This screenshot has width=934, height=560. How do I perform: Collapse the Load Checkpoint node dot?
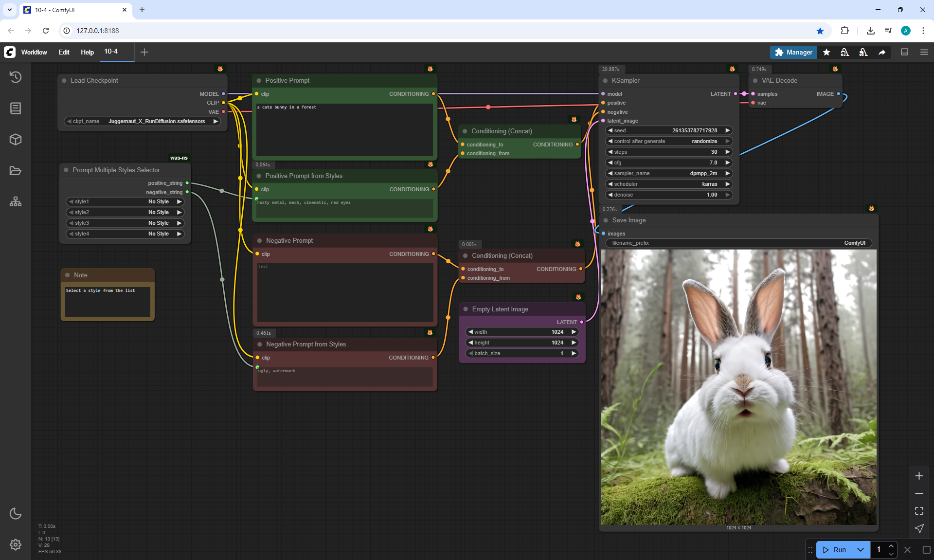(64, 81)
